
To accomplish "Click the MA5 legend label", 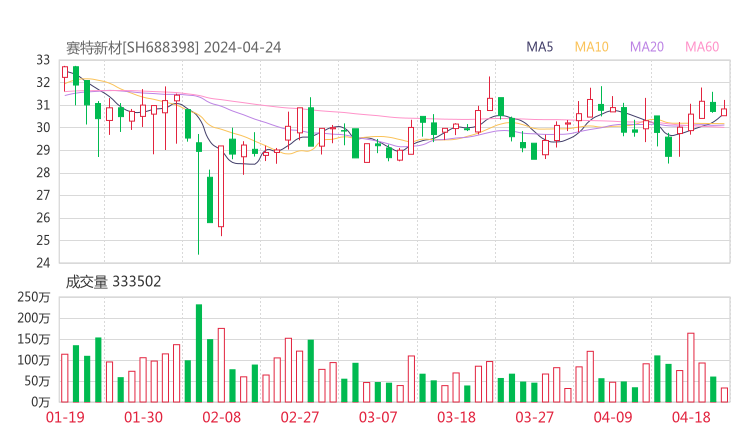I will [x=539, y=47].
